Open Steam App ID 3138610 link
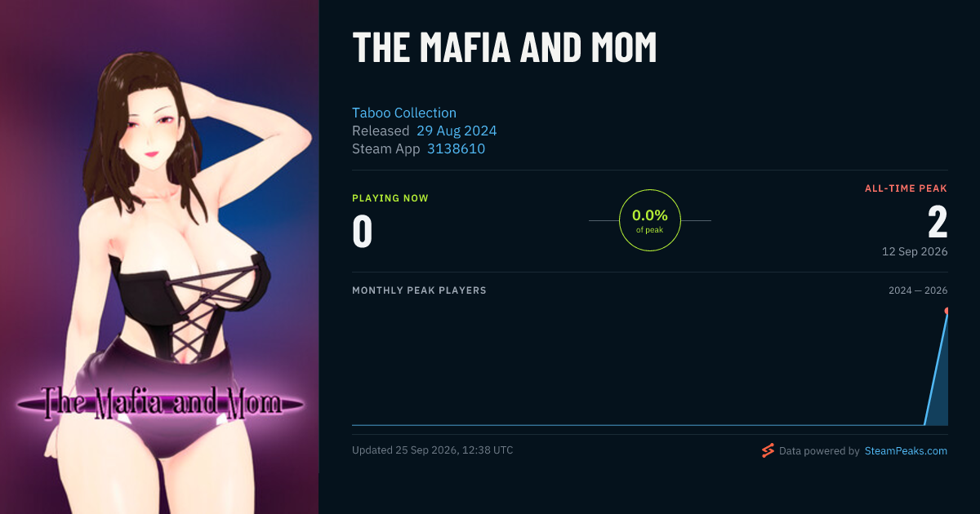 pos(456,148)
